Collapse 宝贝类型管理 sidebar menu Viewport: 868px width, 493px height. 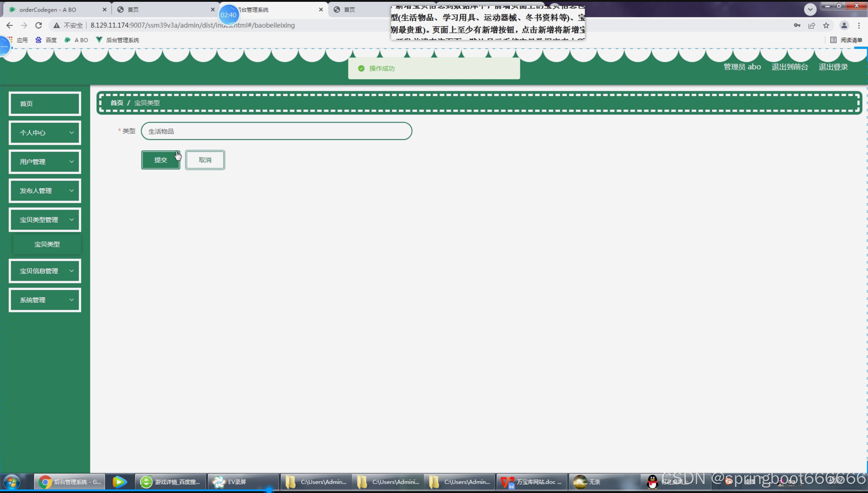click(x=45, y=220)
